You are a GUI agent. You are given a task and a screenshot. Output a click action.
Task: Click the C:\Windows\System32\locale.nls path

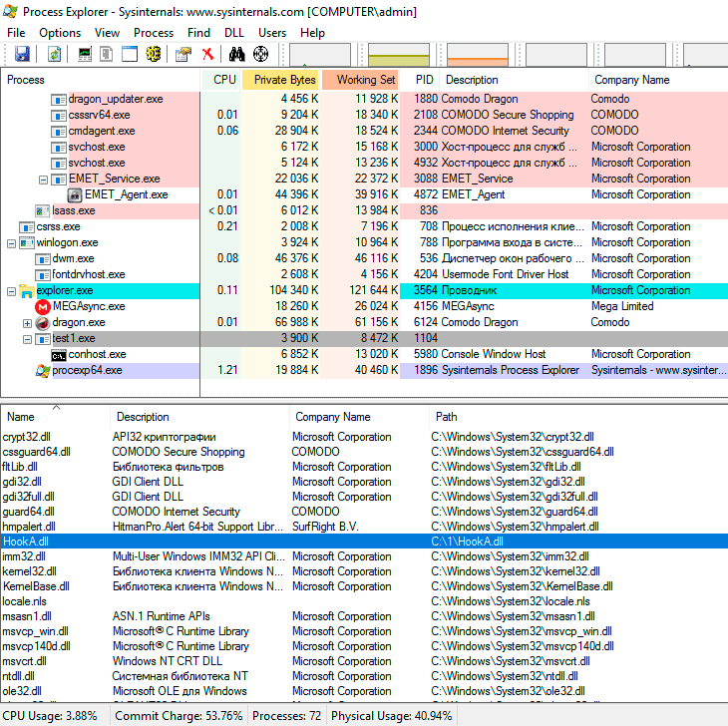[x=511, y=601]
